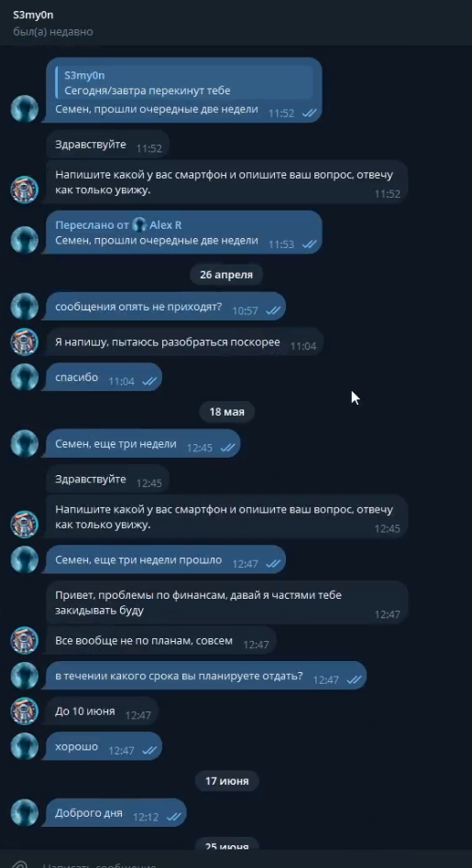Click the double check on "Семен, еще три недели прошло"
Image resolution: width=472 pixels, height=868 pixels.
pyautogui.click(x=273, y=563)
